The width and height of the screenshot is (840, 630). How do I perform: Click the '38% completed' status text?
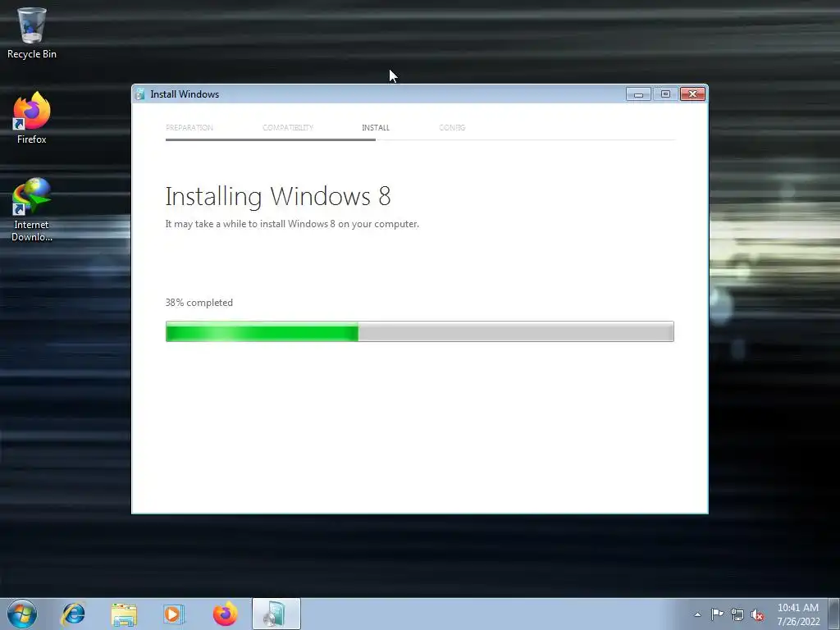199,303
